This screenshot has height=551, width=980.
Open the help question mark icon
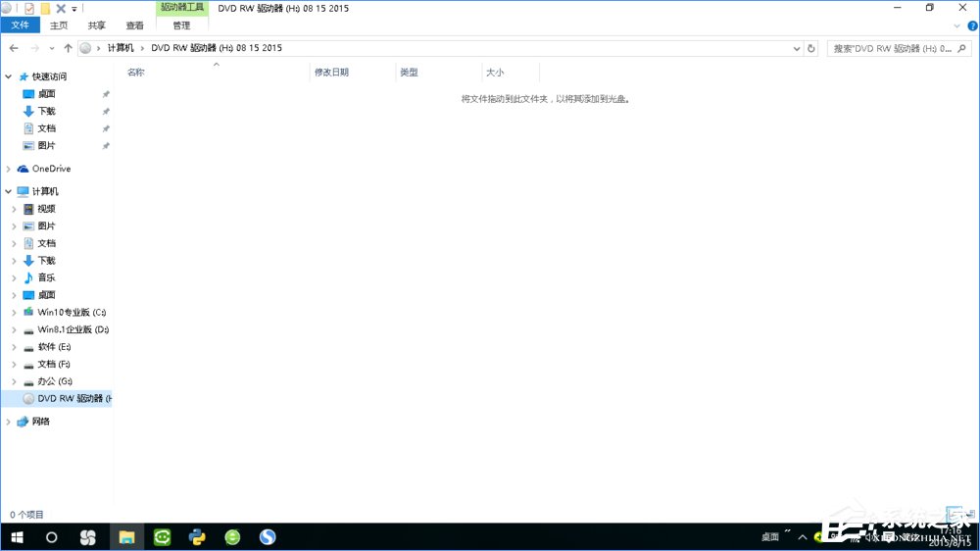pyautogui.click(x=972, y=26)
